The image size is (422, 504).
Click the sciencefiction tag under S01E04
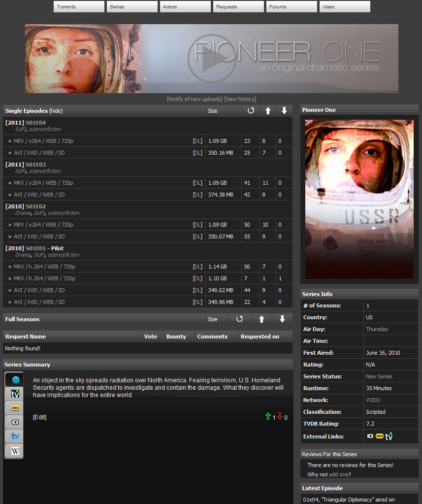pyautogui.click(x=45, y=129)
